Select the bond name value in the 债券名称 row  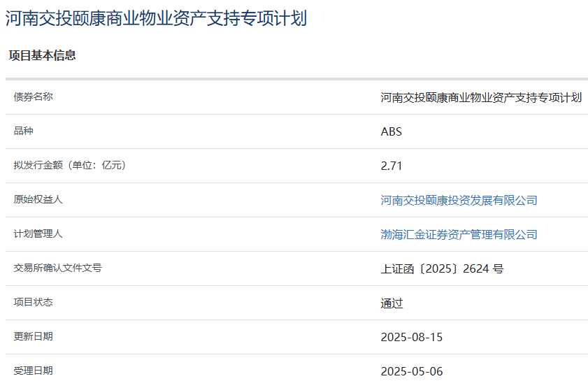coord(481,98)
